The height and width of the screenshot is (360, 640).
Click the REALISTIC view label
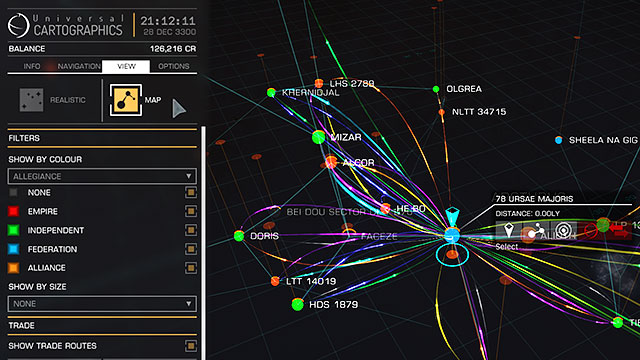point(68,100)
